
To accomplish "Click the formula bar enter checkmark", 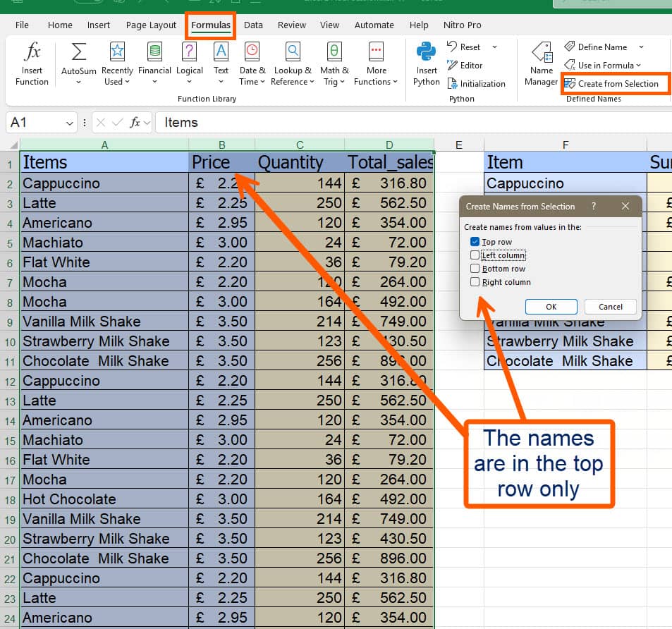I will [x=117, y=123].
